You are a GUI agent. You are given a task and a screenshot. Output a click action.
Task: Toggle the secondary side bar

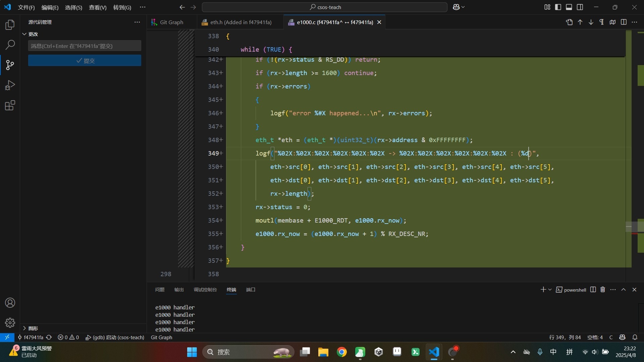(x=580, y=7)
